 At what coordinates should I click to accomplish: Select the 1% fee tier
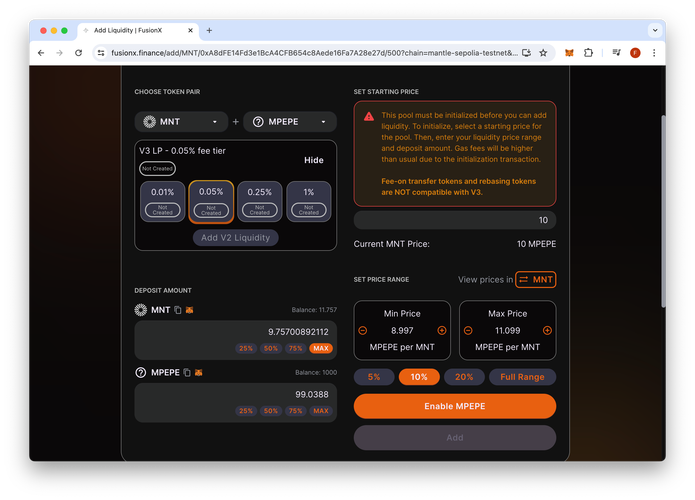tap(308, 201)
